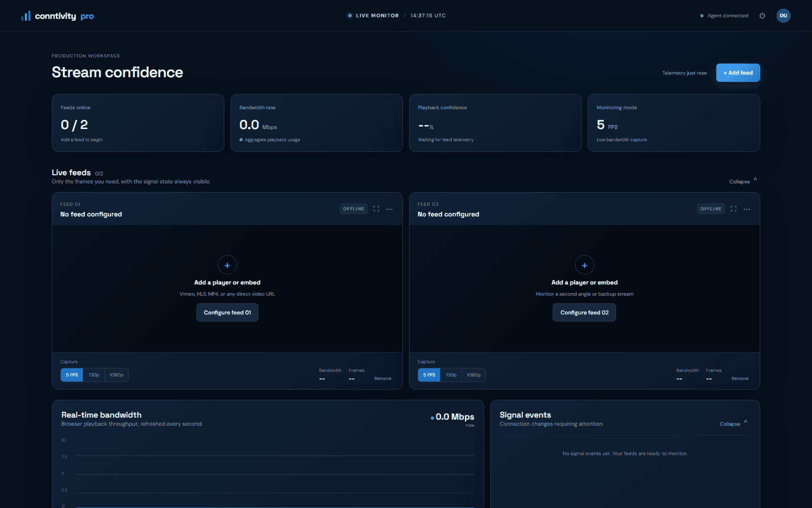Screen dimensions: 812x508
Task: Open Feed 01 more options menu
Action: (390, 209)
